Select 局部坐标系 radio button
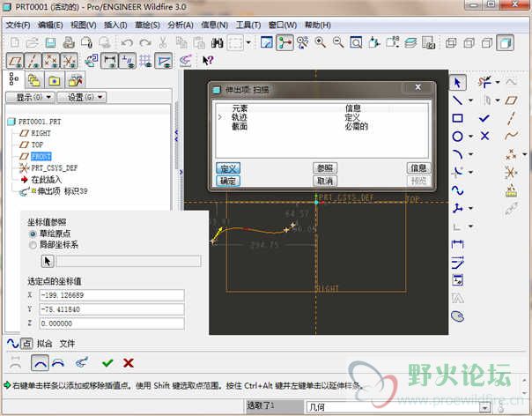This screenshot has height=416, width=532. click(x=33, y=245)
